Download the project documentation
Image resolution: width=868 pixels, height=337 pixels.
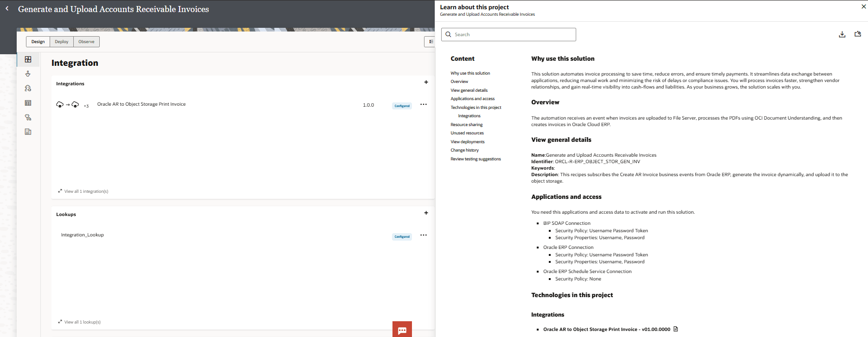coord(842,34)
